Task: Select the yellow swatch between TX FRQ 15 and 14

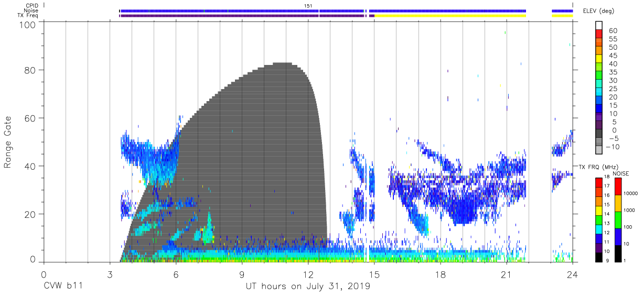Action: point(599,211)
